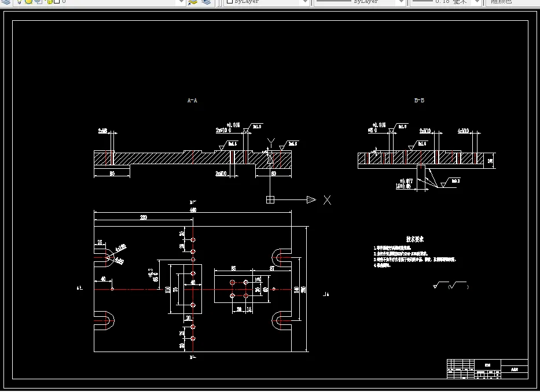
Task: Click the surface roughness symbol below the notes
Action: point(451,285)
